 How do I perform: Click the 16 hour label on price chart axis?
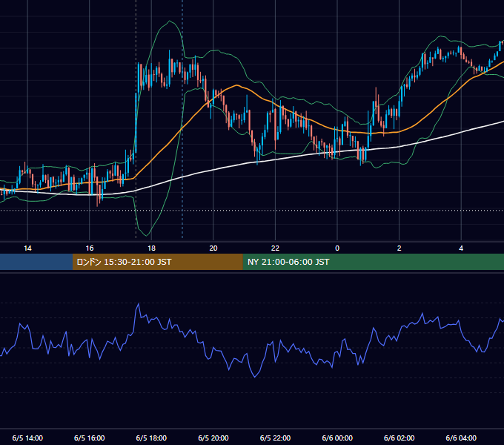click(x=90, y=248)
